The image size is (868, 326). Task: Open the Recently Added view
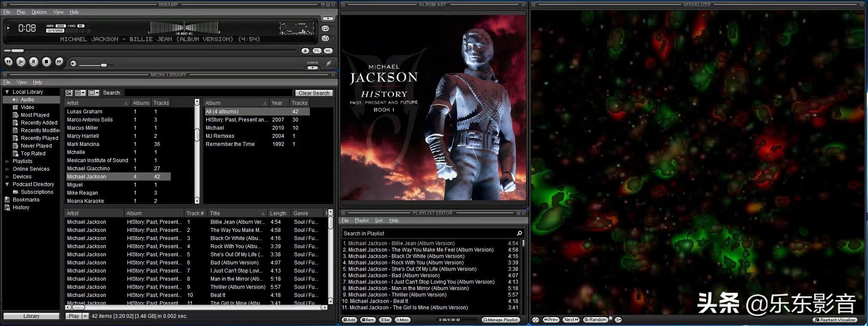[x=39, y=123]
